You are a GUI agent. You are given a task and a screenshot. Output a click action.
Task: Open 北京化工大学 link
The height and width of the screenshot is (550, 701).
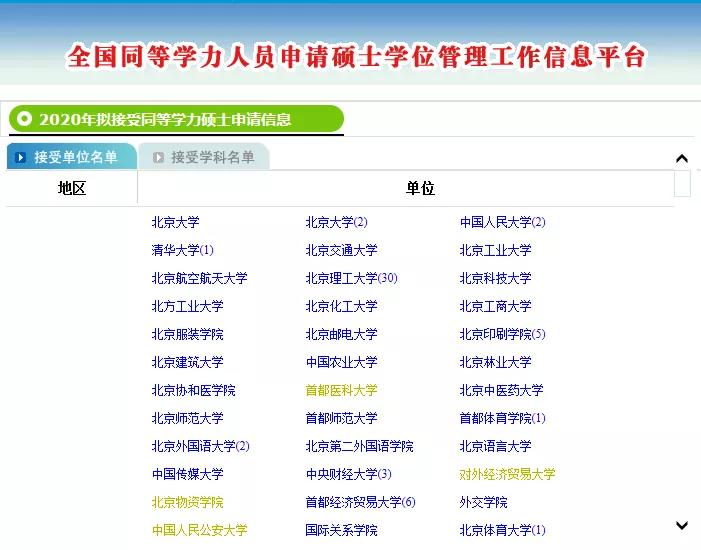(341, 306)
